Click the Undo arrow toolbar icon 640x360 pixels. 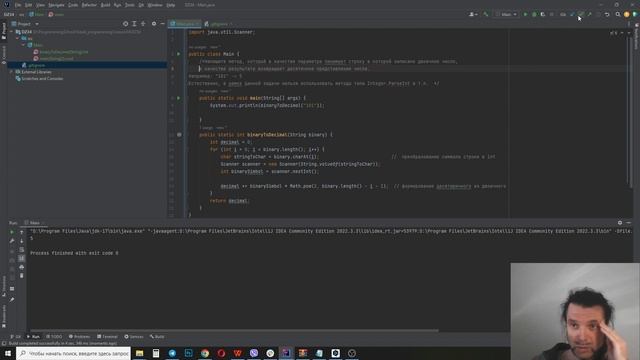pos(607,14)
